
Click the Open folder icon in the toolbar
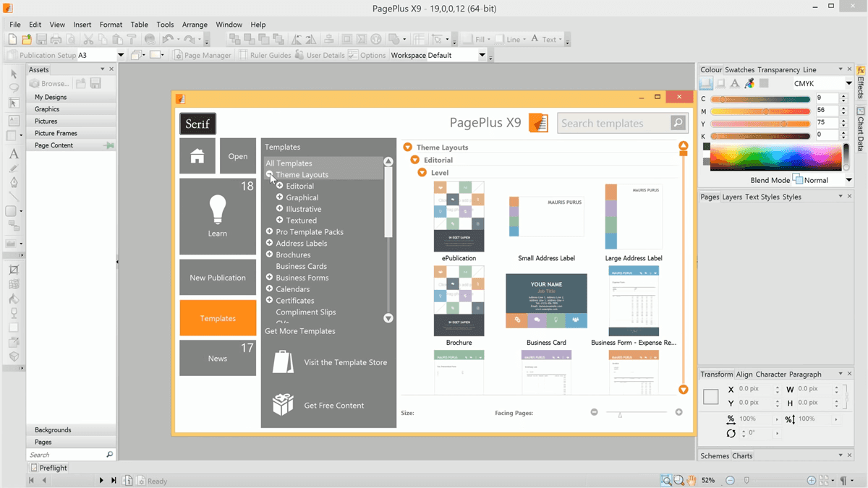pos(27,40)
